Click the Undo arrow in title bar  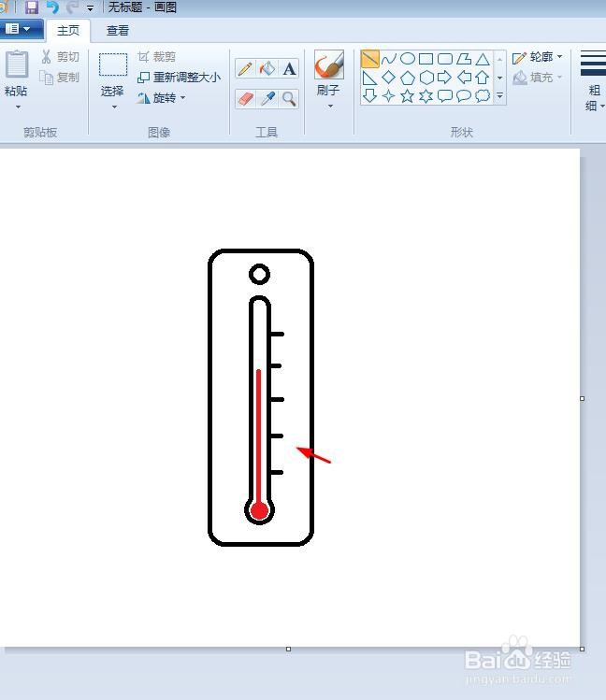point(52,7)
